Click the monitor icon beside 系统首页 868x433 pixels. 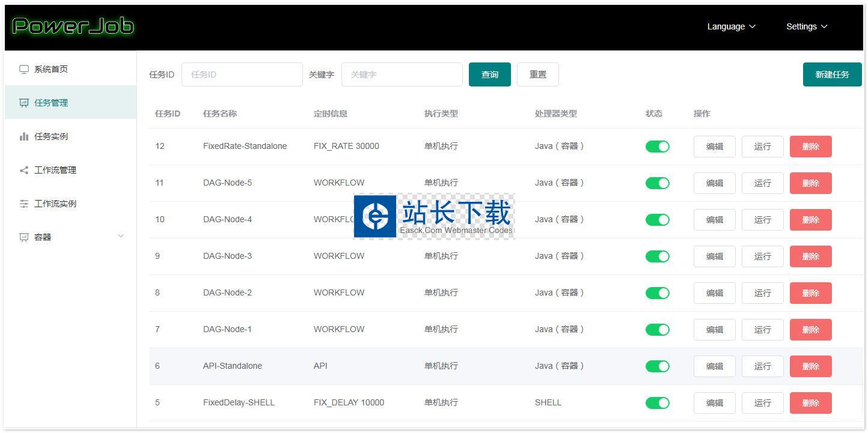tap(24, 69)
